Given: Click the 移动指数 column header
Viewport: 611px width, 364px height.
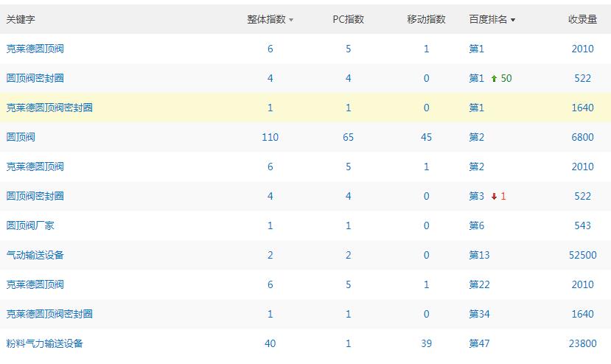Looking at the screenshot, I should 426,20.
